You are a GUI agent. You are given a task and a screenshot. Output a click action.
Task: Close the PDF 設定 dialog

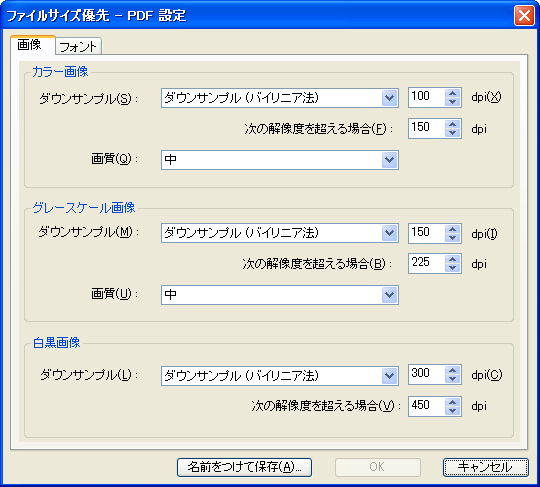coord(524,15)
